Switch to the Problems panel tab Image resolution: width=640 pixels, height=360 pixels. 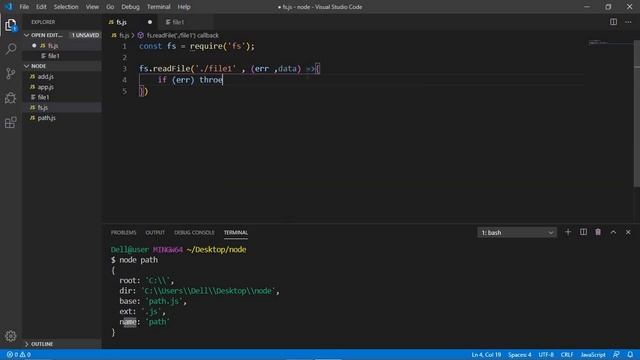coord(123,233)
